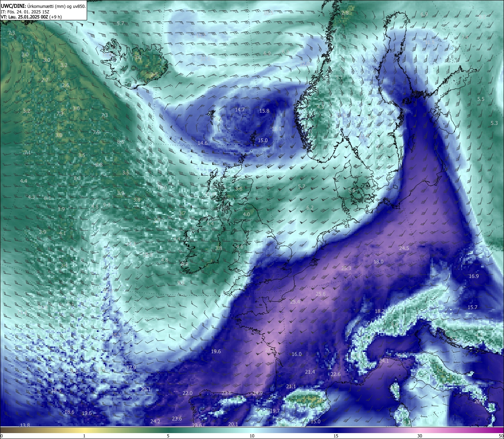Select the 5.3 value label

[494, 123]
